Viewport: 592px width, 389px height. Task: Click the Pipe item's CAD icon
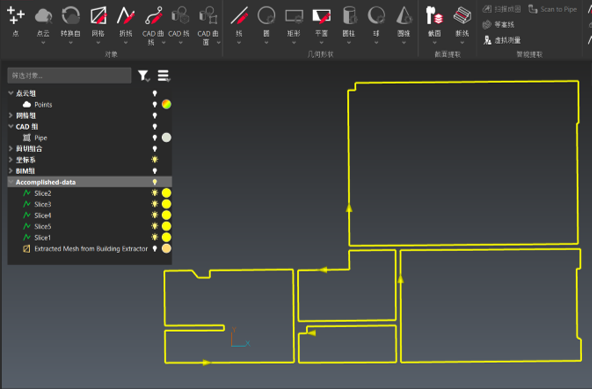[27, 138]
